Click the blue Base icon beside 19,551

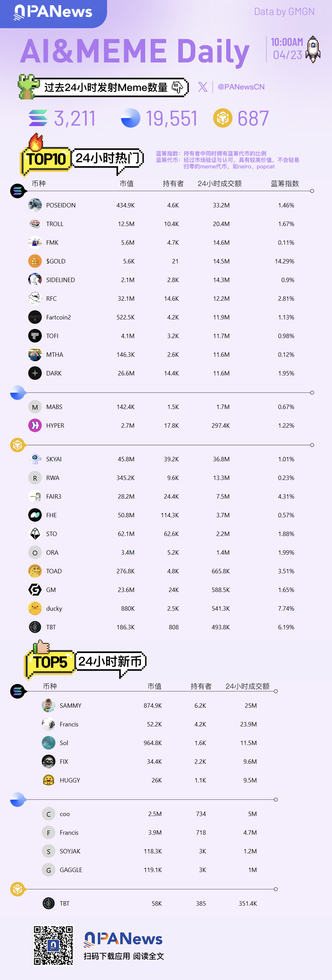(x=130, y=118)
